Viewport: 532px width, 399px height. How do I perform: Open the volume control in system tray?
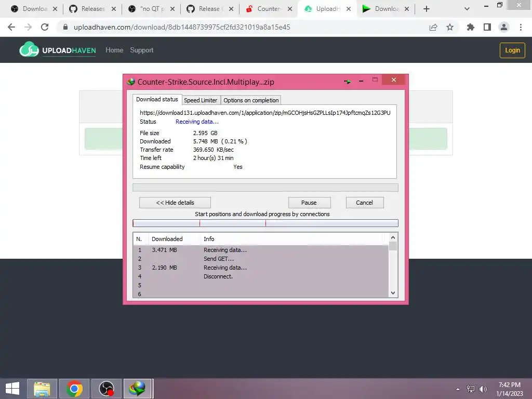click(x=483, y=389)
